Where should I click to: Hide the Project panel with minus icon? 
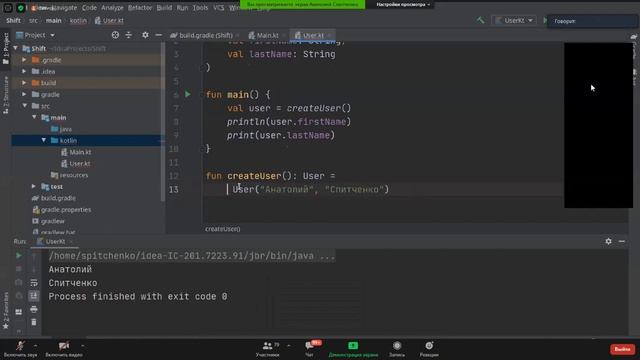(158, 35)
